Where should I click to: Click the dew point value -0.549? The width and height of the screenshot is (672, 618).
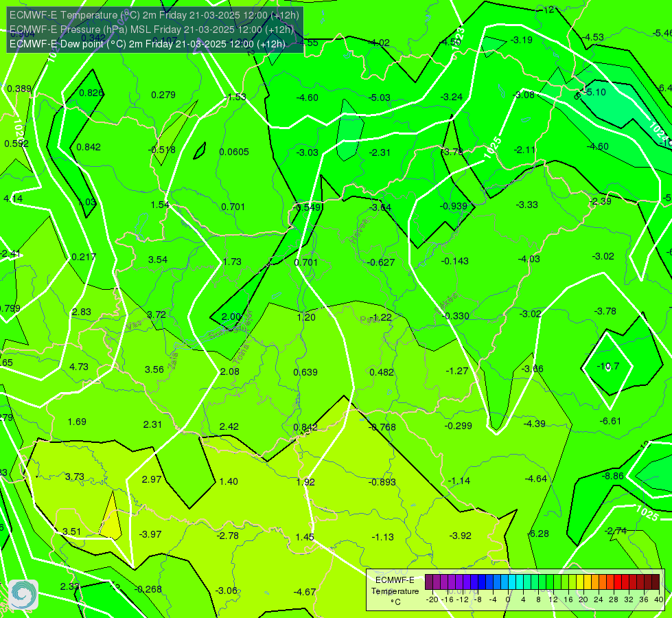(308, 207)
